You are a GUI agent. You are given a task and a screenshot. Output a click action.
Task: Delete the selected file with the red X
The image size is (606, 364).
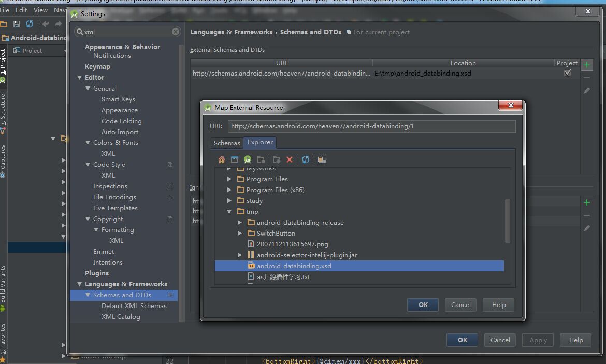pyautogui.click(x=290, y=159)
